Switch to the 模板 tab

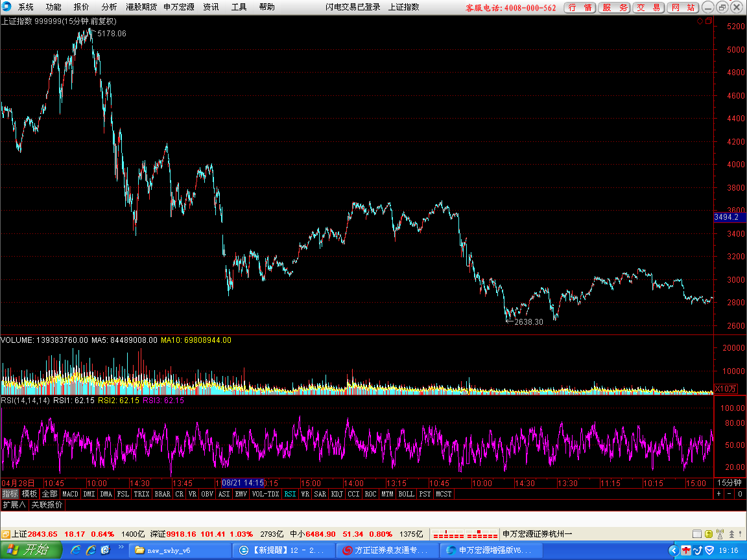[x=29, y=494]
